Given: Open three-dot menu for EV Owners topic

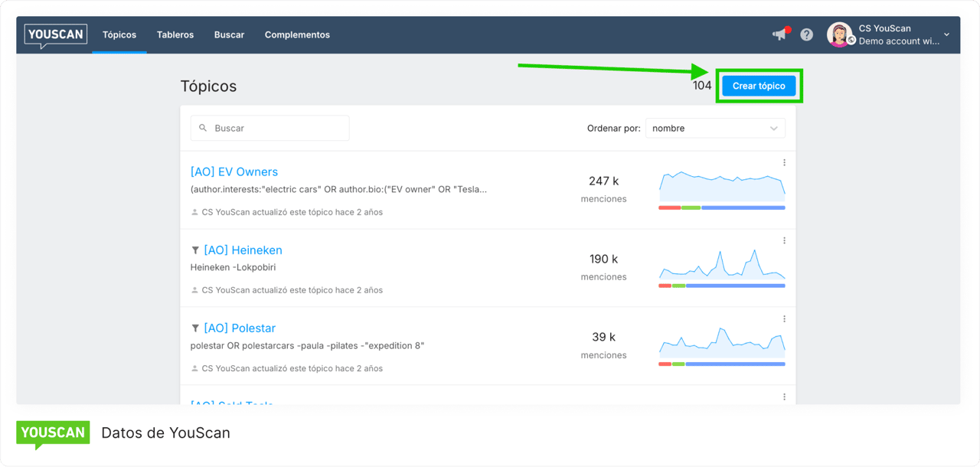Looking at the screenshot, I should click(784, 162).
